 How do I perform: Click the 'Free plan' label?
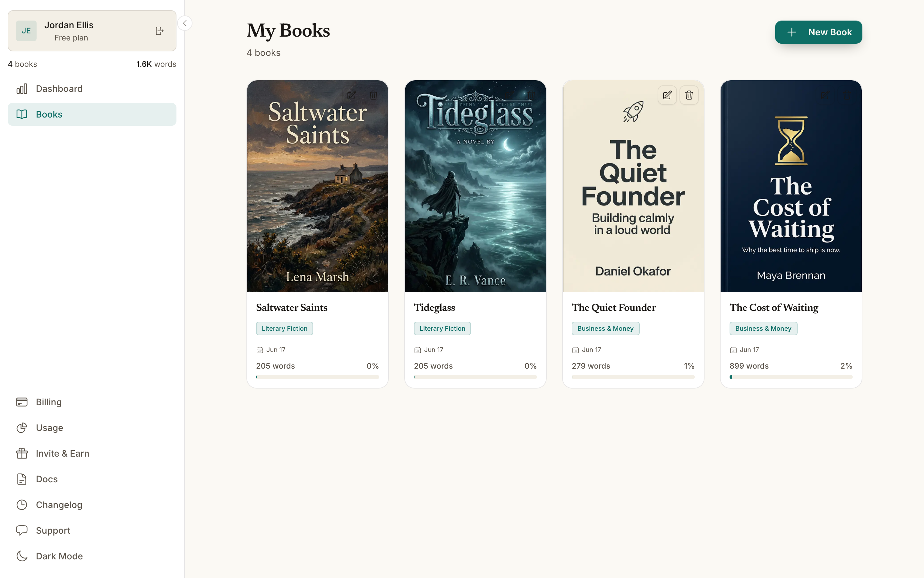(x=71, y=38)
